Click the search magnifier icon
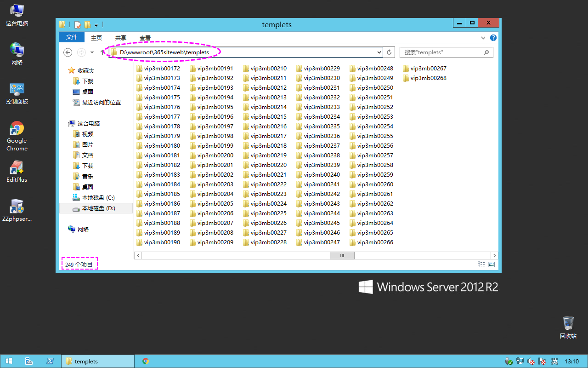588x368 pixels. tap(486, 52)
